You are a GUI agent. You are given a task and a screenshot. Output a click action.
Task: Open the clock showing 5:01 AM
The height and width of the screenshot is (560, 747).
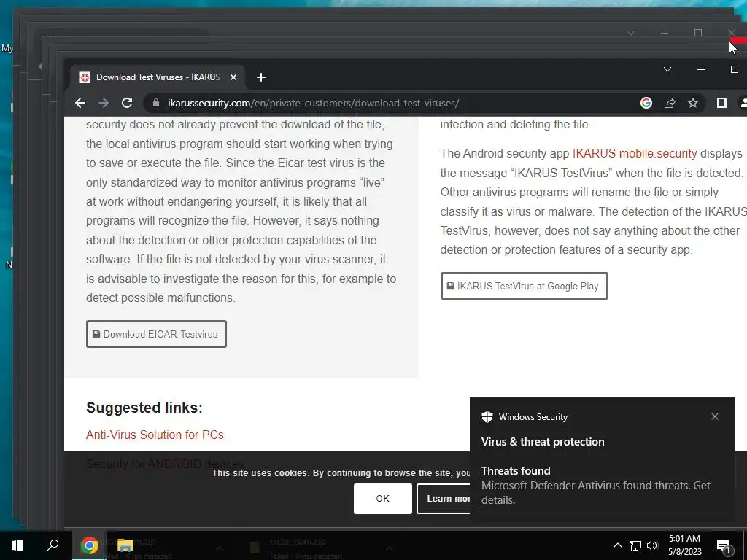(x=684, y=545)
